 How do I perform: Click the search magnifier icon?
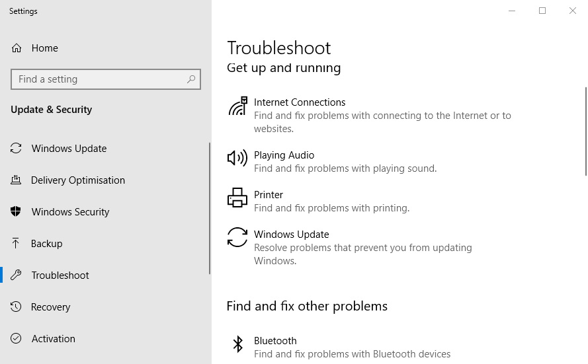click(191, 79)
